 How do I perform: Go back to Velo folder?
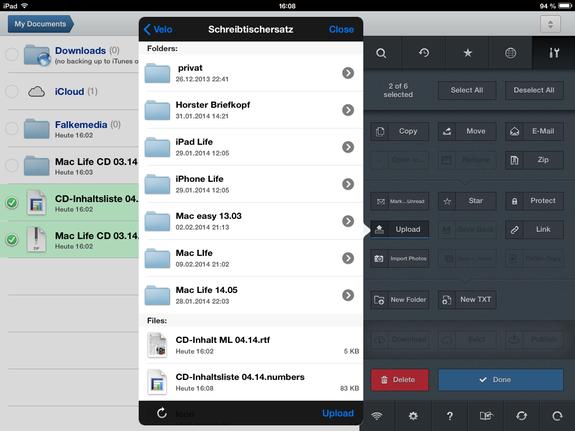(158, 29)
